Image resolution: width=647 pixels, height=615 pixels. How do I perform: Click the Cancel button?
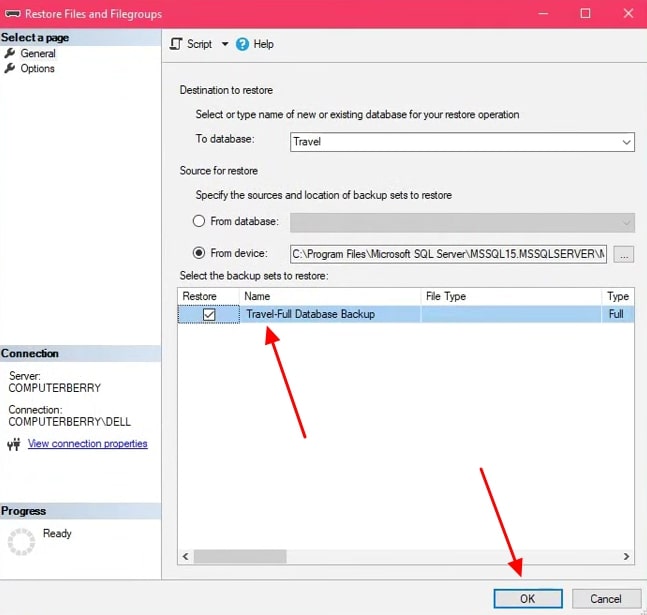pyautogui.click(x=606, y=598)
